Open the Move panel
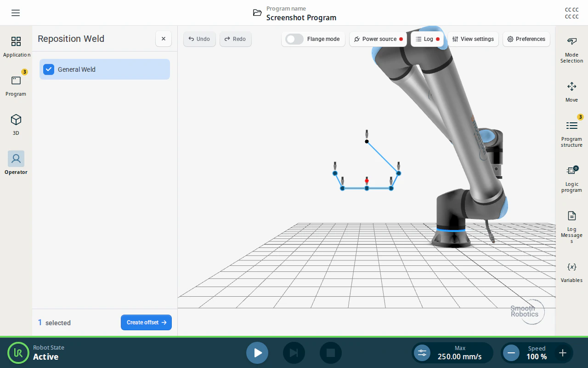This screenshot has height=368, width=588. pyautogui.click(x=571, y=92)
